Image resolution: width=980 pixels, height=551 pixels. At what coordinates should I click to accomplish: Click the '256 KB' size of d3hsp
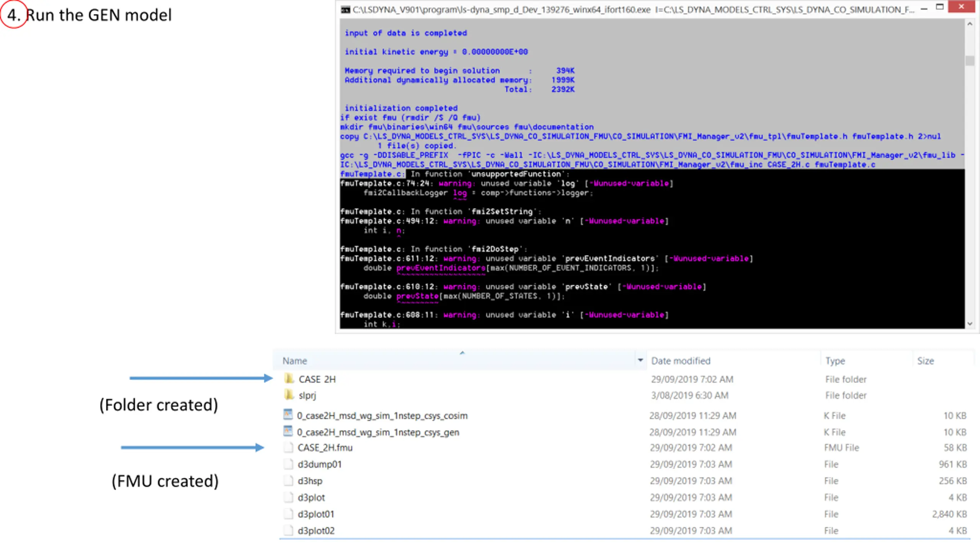pos(953,481)
